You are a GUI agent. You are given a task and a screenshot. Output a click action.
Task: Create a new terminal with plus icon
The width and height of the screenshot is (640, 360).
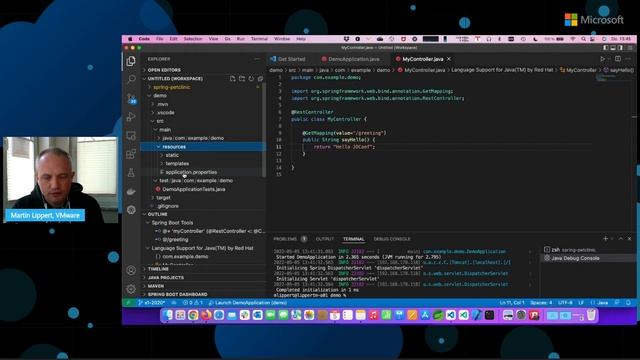(x=605, y=239)
